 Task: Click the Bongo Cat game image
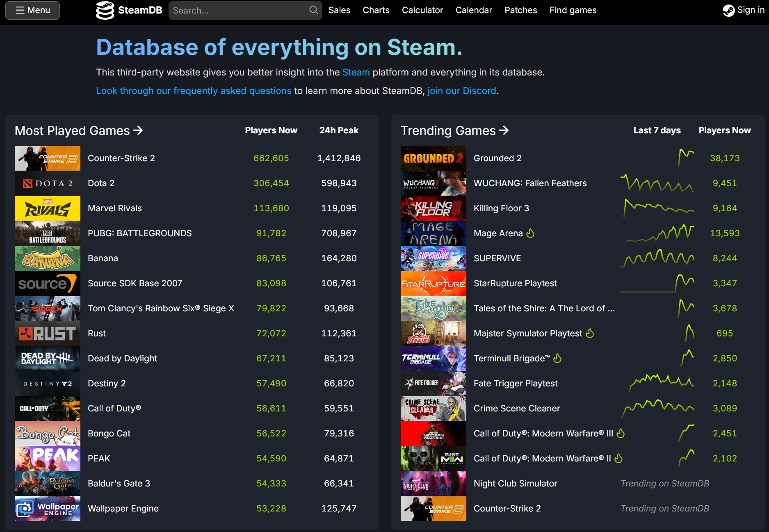point(48,434)
